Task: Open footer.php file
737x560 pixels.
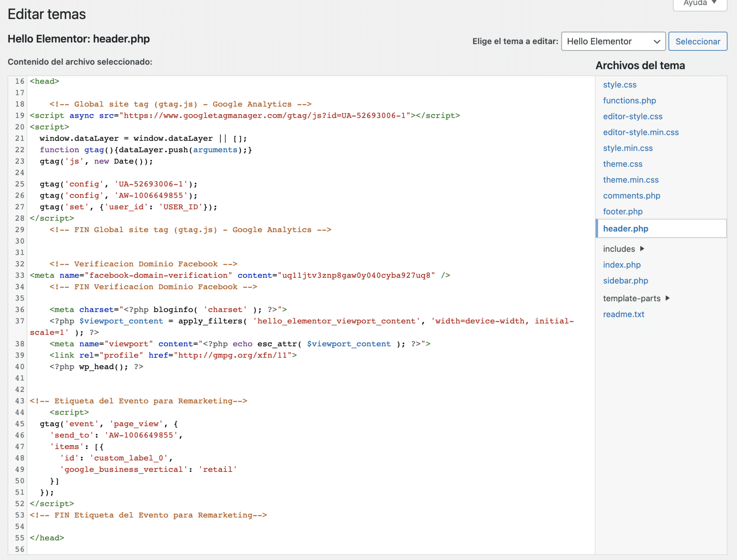Action: 623,211
